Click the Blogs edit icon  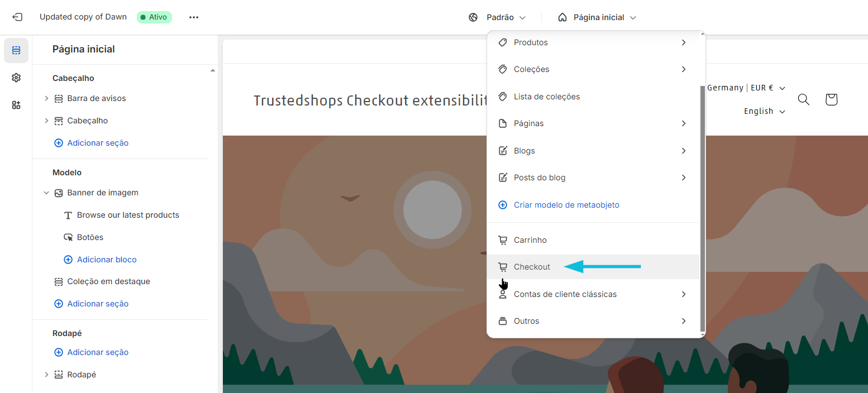click(503, 151)
